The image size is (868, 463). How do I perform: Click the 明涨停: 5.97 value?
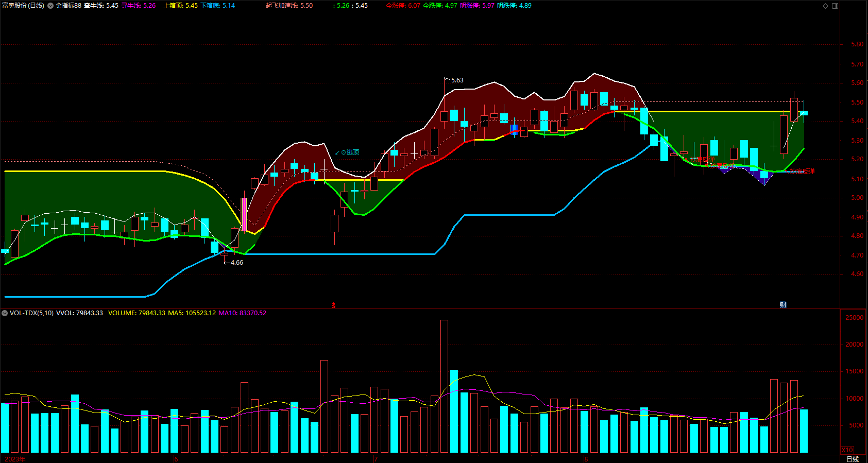(478, 6)
